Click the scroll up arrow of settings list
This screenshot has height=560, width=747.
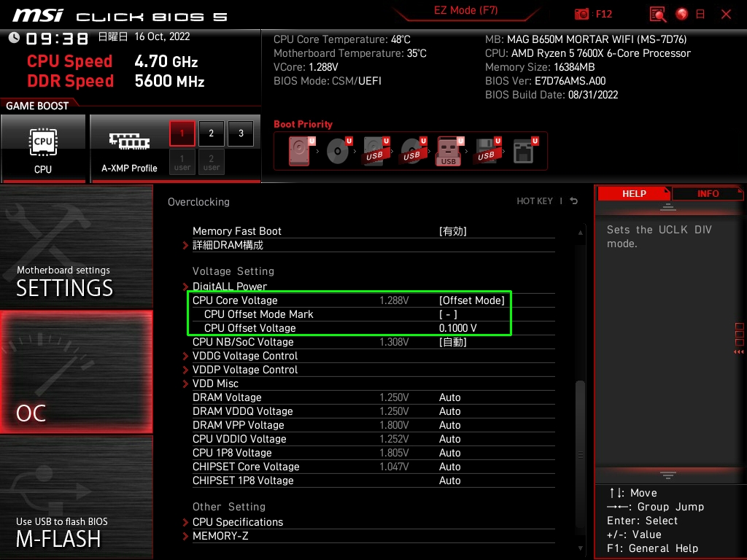pyautogui.click(x=580, y=233)
